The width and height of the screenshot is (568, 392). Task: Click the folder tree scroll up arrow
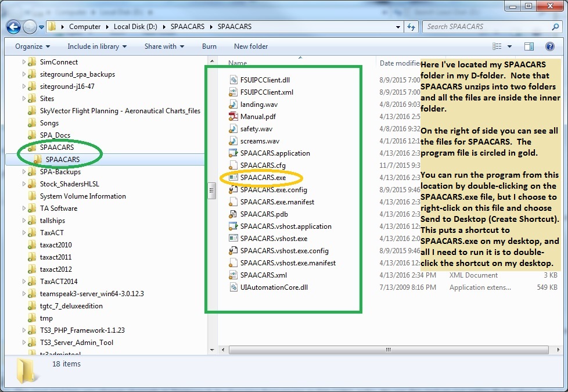point(213,61)
